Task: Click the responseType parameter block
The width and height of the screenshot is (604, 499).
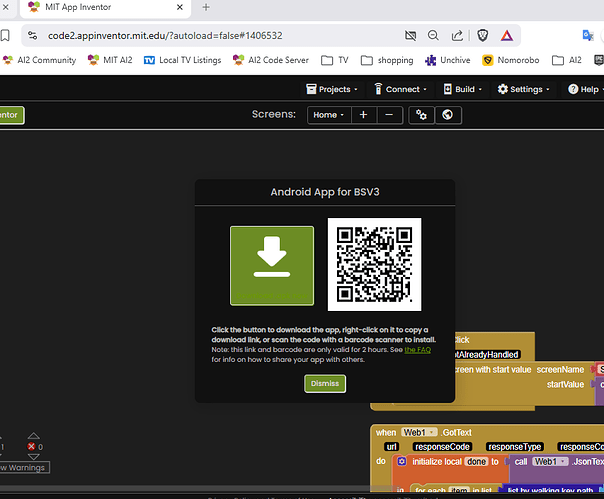Action: (515, 447)
